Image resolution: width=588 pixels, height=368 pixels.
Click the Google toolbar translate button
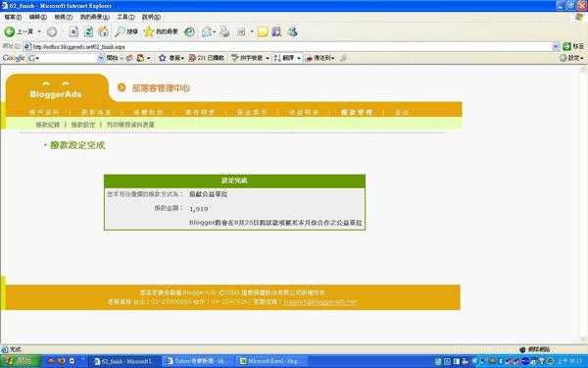click(284, 58)
